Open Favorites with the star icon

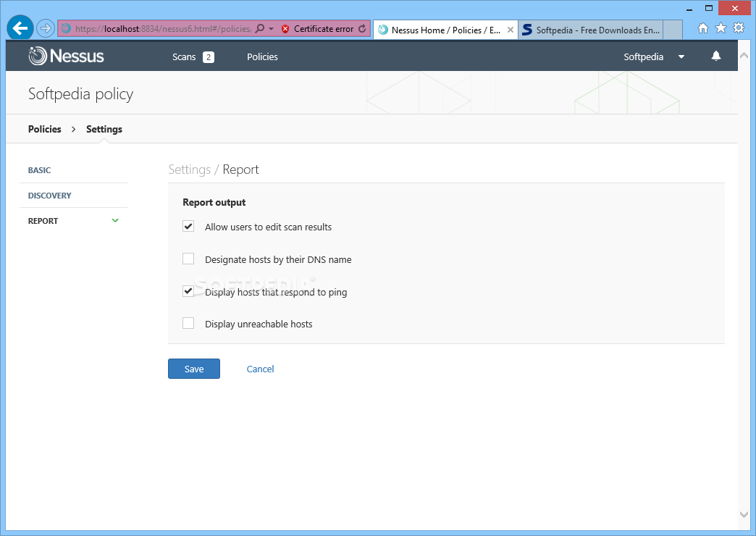click(x=721, y=28)
